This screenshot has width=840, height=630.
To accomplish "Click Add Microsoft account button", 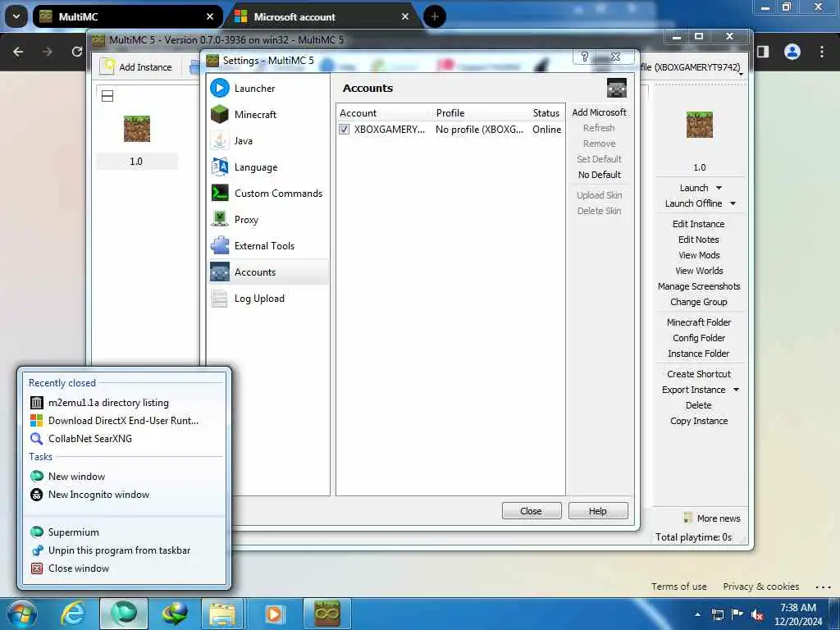I will click(599, 112).
